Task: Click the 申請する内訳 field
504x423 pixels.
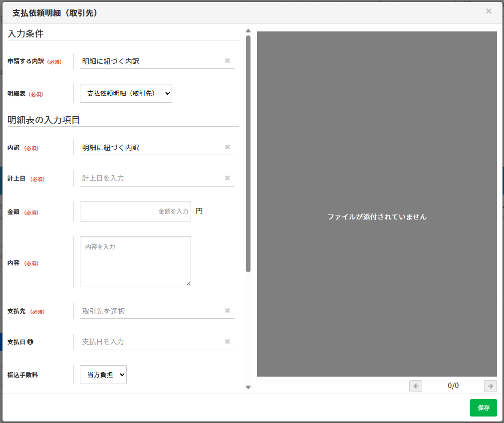Action: pos(150,60)
